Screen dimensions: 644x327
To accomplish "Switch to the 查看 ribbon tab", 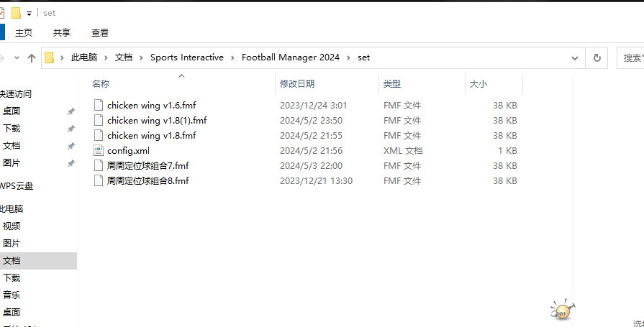I will [x=100, y=33].
